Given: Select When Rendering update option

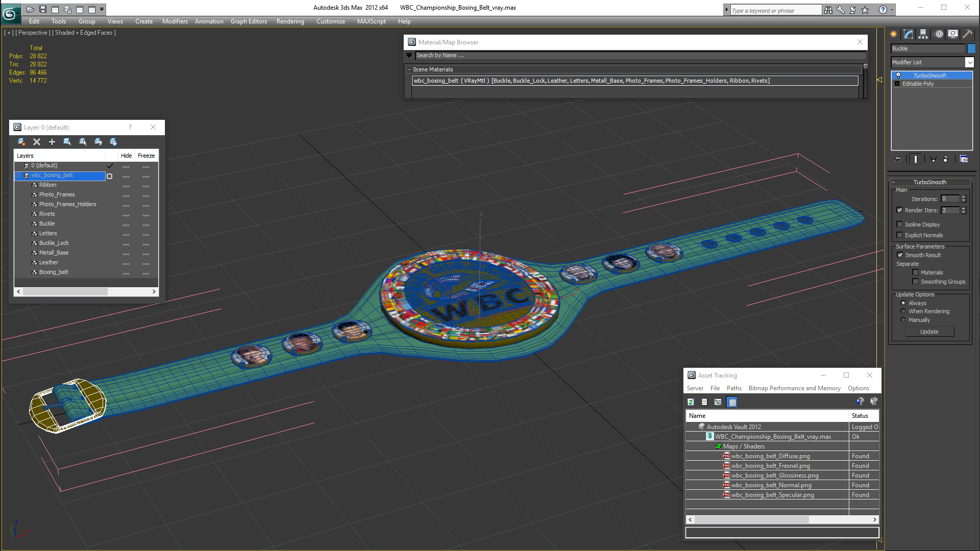Looking at the screenshot, I should point(903,311).
